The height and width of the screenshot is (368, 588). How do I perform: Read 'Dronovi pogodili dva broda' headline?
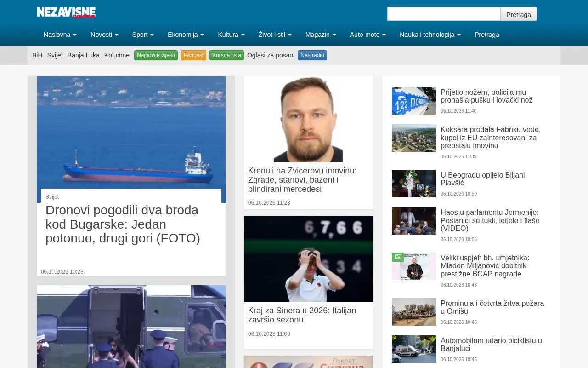point(123,224)
